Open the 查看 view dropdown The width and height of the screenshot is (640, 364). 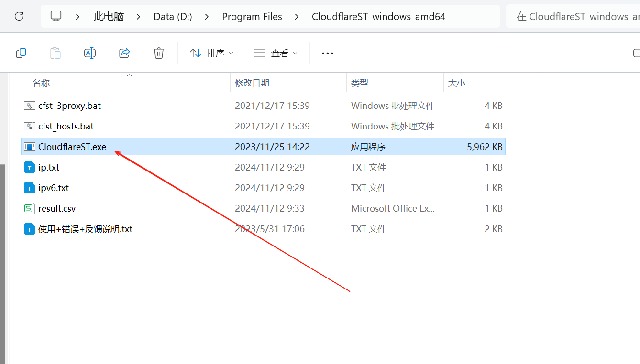[x=276, y=54]
